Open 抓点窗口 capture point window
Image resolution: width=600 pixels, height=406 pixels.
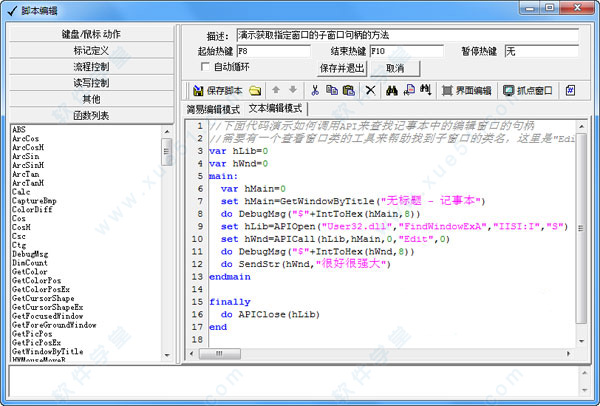coord(528,90)
